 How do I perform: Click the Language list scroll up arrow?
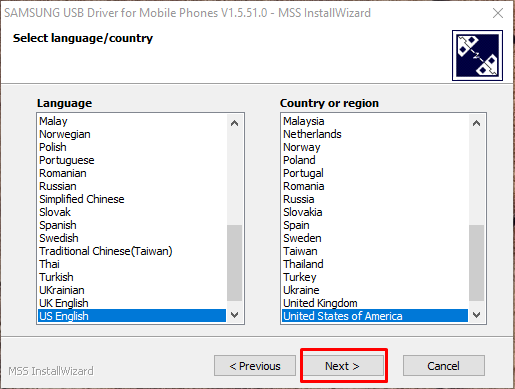pos(234,123)
